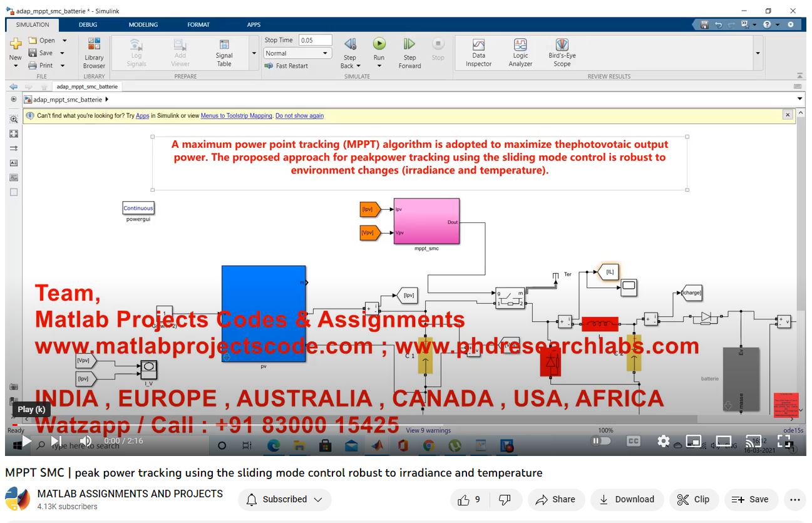Click the sample time display toggle in the palette
The width and height of the screenshot is (812, 523).
[14, 148]
